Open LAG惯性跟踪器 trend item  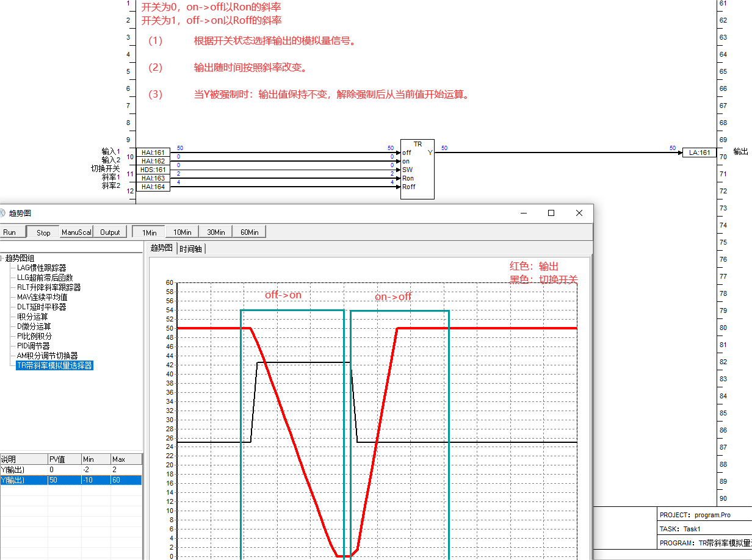42,268
